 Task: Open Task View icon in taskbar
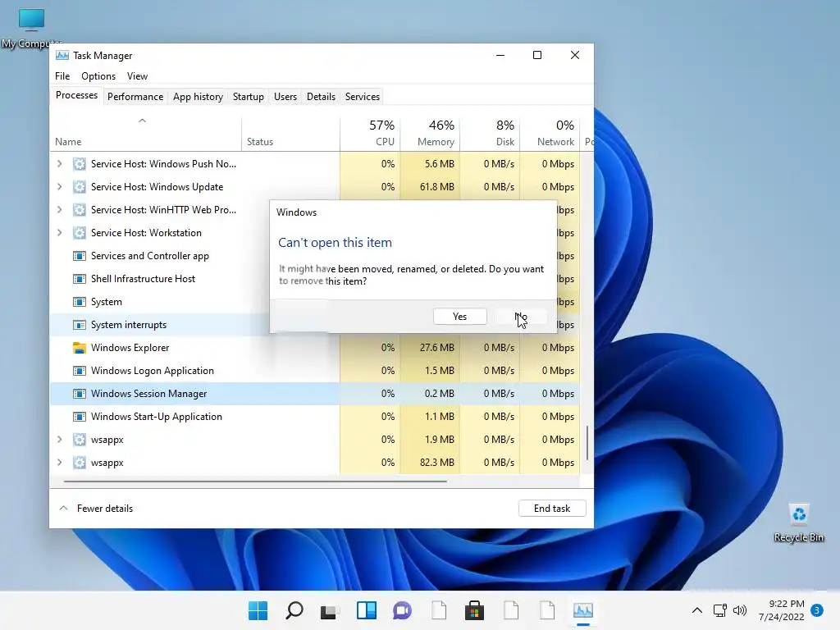pos(330,610)
